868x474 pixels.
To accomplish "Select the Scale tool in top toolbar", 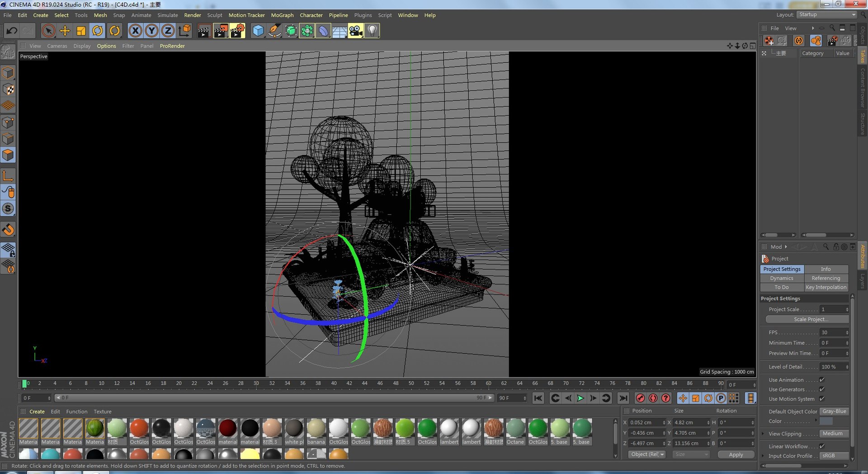I will point(81,31).
